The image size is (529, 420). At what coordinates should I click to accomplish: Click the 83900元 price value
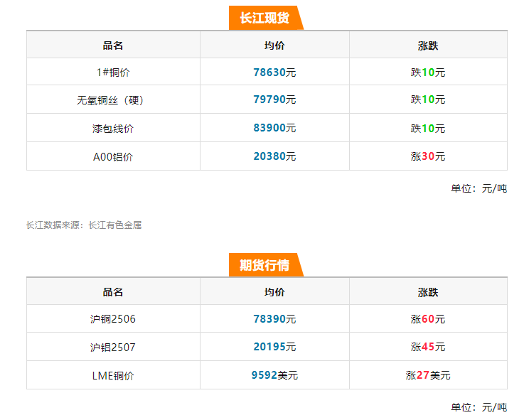(x=274, y=129)
